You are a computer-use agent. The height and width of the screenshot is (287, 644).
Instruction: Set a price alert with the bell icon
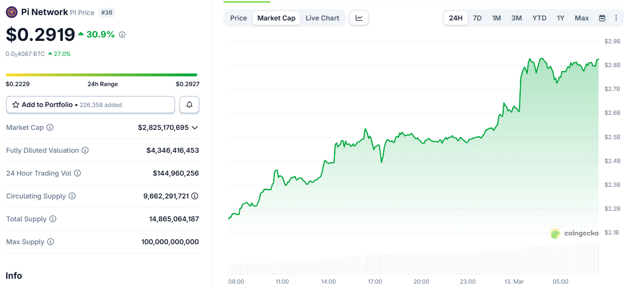[x=189, y=105]
